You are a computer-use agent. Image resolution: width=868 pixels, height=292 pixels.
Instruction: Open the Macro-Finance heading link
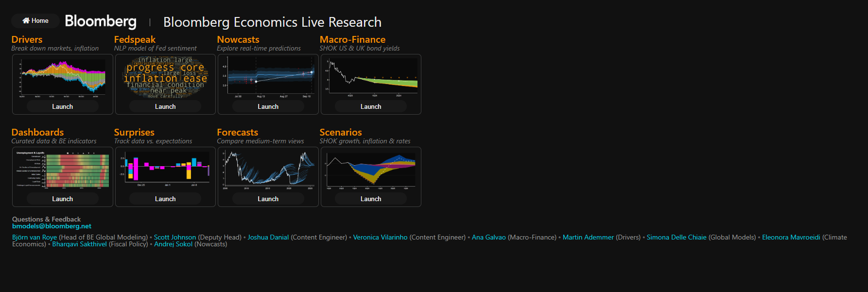tap(352, 39)
